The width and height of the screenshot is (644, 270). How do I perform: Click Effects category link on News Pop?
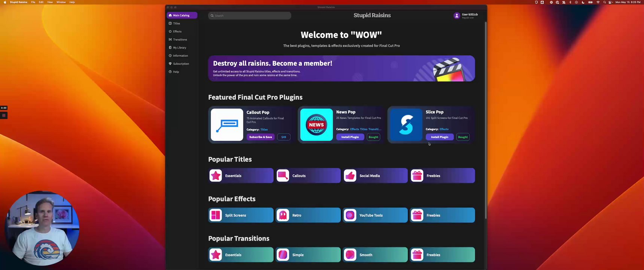point(354,129)
